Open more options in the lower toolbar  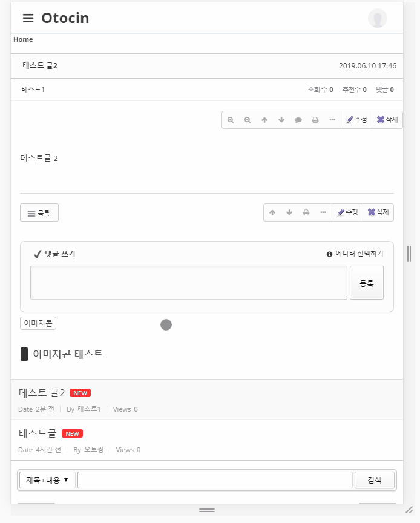tap(323, 212)
